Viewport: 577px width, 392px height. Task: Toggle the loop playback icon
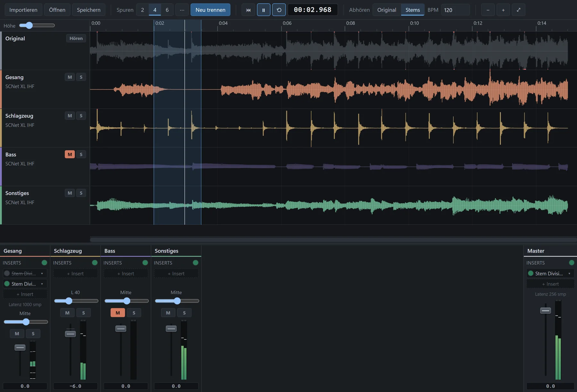[x=279, y=10]
